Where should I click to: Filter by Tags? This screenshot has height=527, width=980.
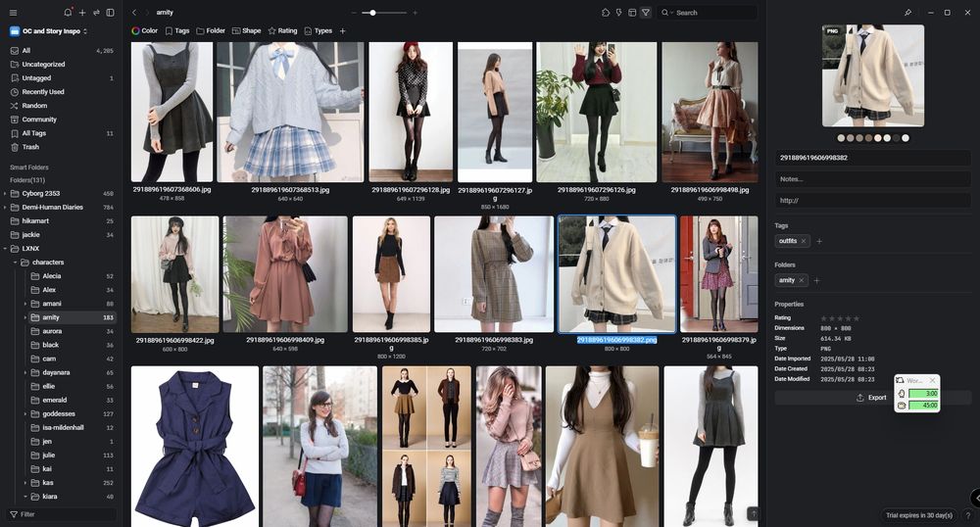point(176,30)
